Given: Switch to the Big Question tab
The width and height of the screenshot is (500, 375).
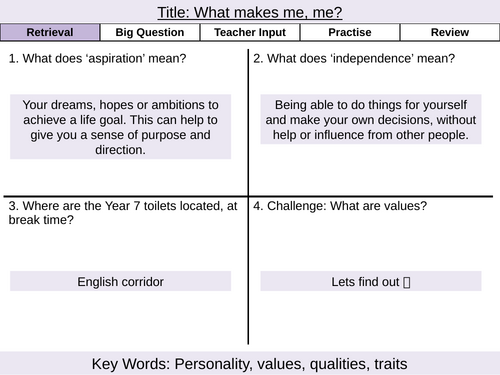Looking at the screenshot, I should click(150, 32).
